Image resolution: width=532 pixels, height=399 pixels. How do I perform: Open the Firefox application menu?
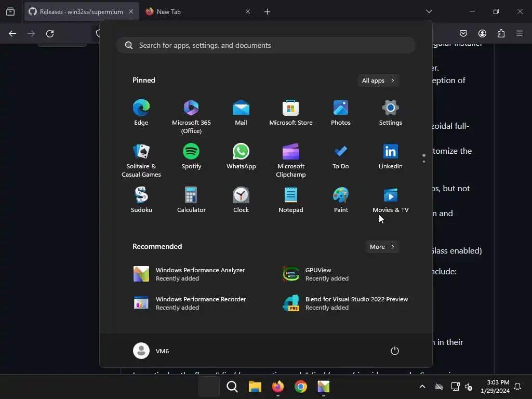pos(520,33)
